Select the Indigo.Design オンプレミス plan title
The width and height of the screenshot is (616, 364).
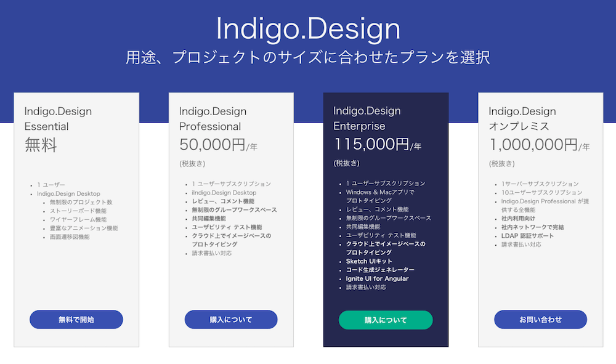pyautogui.click(x=522, y=119)
